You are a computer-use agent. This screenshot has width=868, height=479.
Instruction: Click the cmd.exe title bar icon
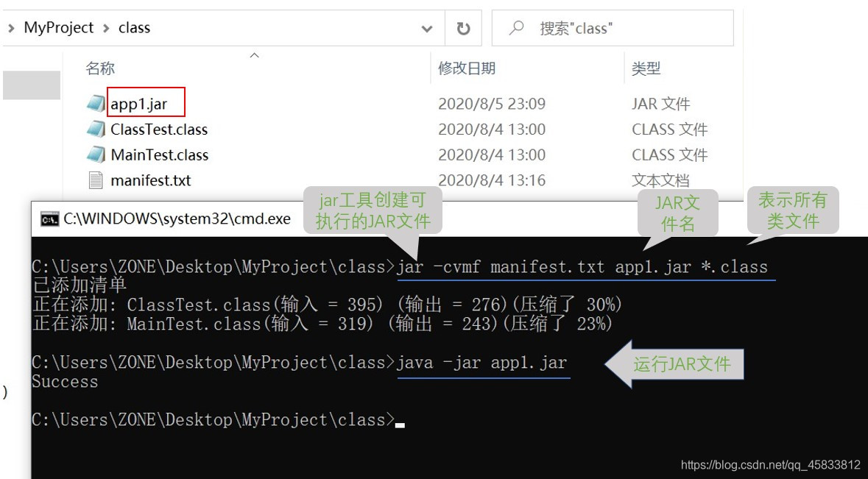tap(50, 219)
